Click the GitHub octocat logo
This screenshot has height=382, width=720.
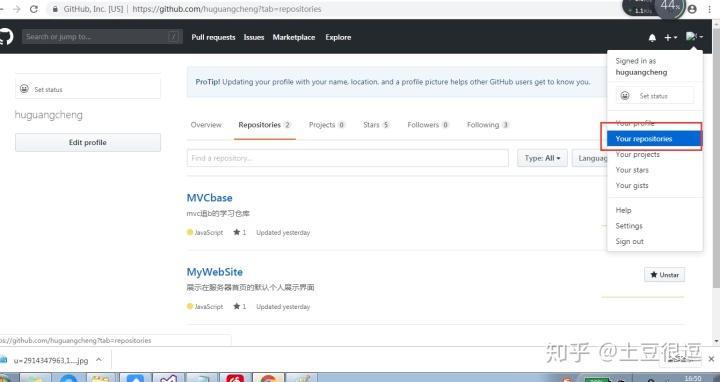pos(6,37)
